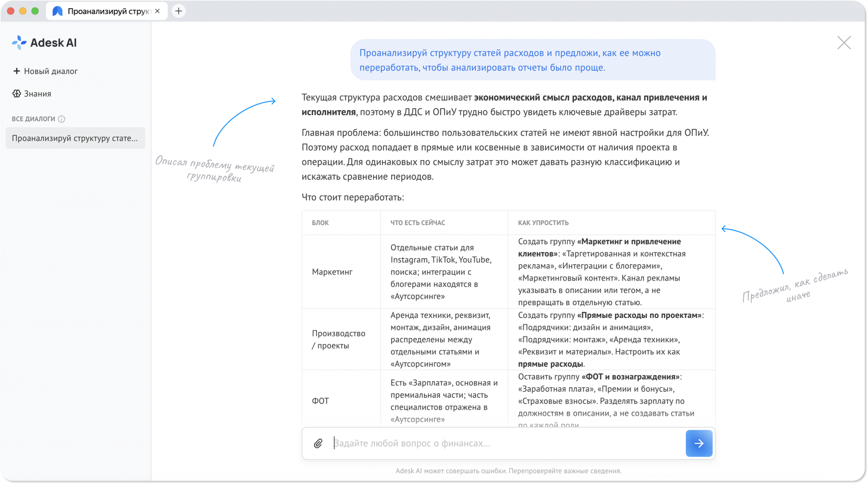Click the info icon next to ВСЕ ДИАЛОГИ
This screenshot has width=868, height=484.
pyautogui.click(x=61, y=119)
